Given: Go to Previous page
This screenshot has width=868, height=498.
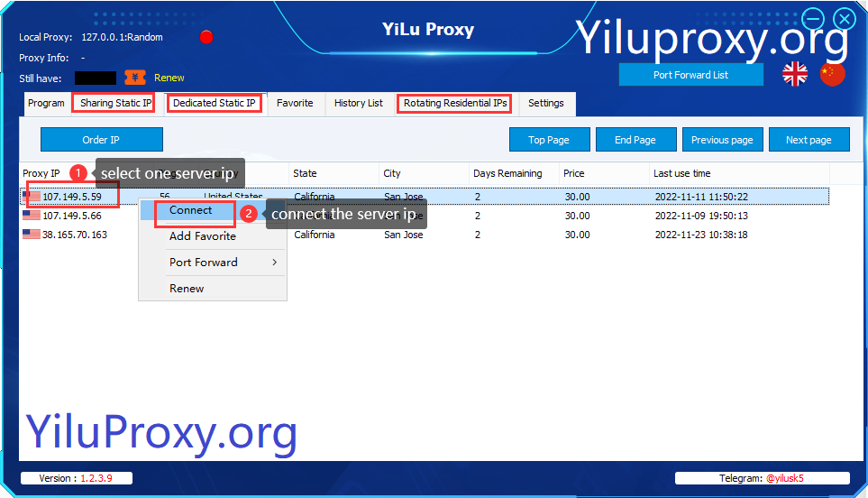Looking at the screenshot, I should coord(722,140).
